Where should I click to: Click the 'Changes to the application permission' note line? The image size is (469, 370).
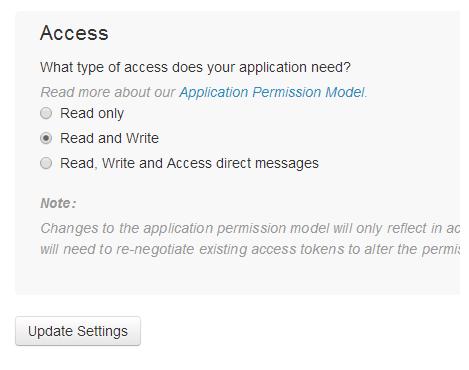pos(250,228)
